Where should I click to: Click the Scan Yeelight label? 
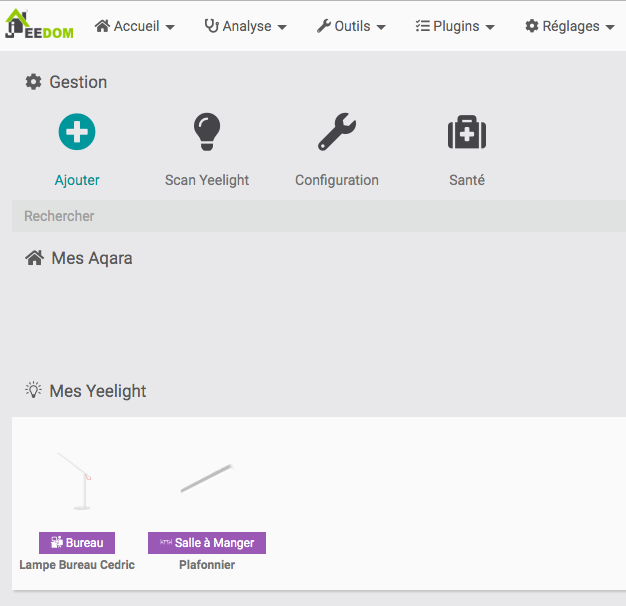(x=207, y=180)
